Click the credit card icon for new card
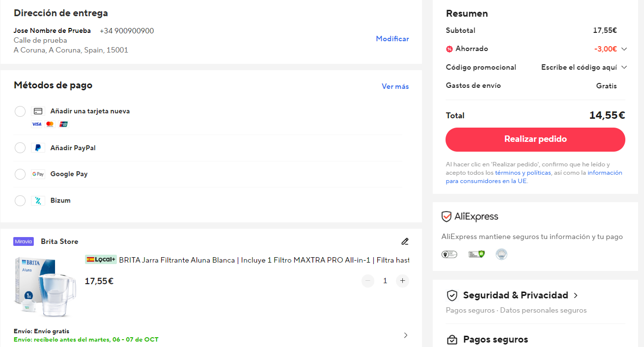Viewport: 644px width, 347px height. point(38,111)
